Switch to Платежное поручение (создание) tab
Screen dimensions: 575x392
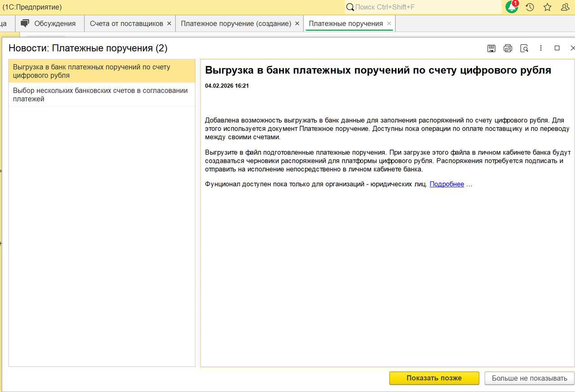click(236, 23)
